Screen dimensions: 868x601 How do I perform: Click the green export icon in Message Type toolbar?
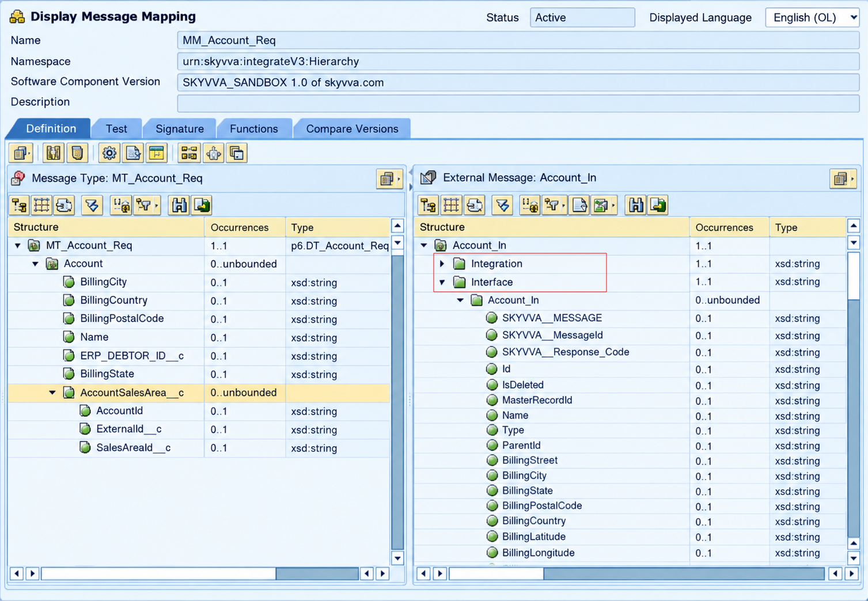click(202, 205)
